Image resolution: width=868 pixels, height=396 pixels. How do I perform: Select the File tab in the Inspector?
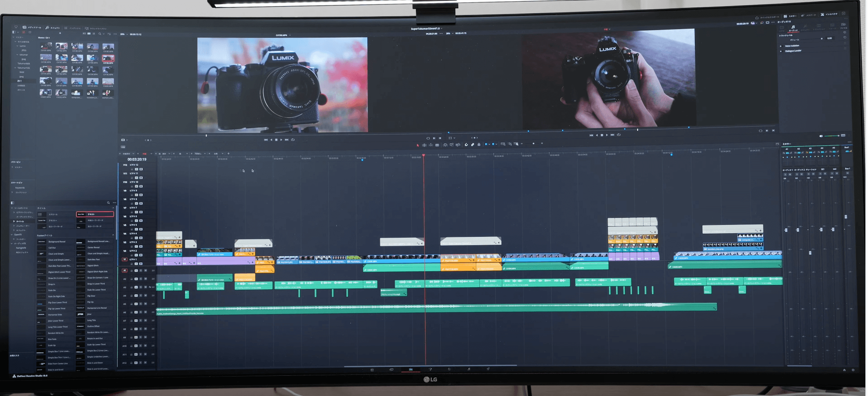click(844, 26)
